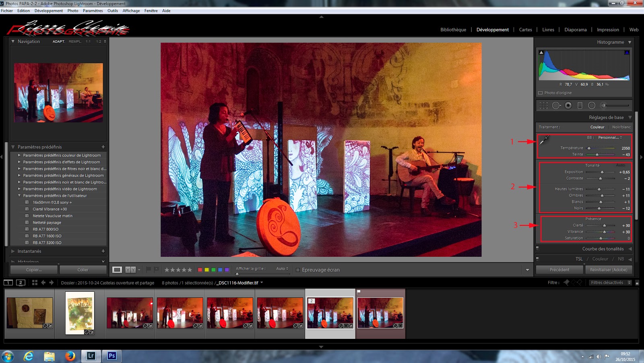The image size is (644, 363).
Task: Open the Fichier menu
Action: (x=7, y=11)
